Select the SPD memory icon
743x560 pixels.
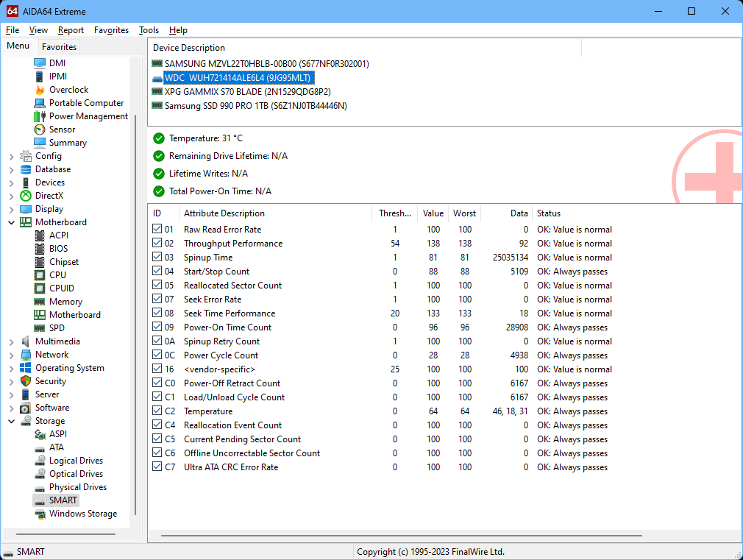coord(40,328)
